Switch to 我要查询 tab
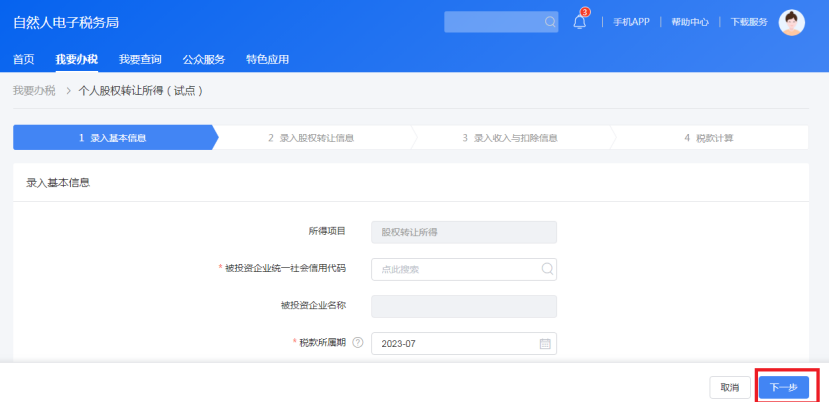829x402 pixels. (x=140, y=59)
